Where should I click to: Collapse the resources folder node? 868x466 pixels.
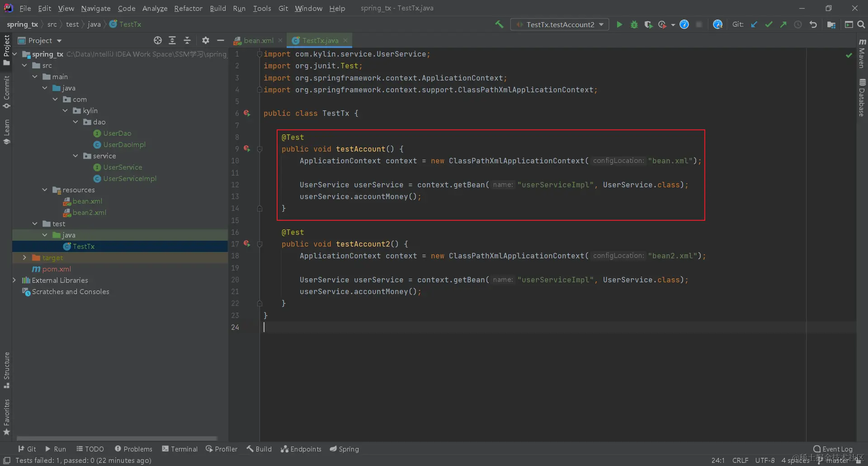pyautogui.click(x=45, y=190)
